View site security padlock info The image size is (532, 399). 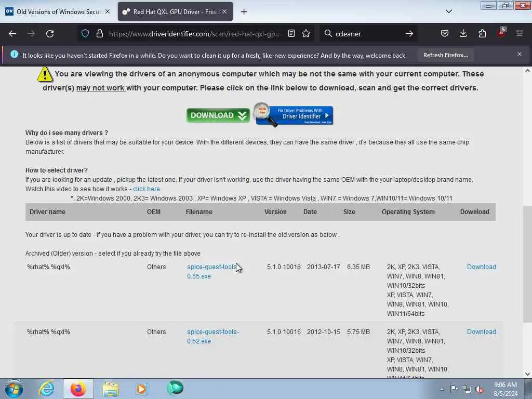pyautogui.click(x=99, y=34)
